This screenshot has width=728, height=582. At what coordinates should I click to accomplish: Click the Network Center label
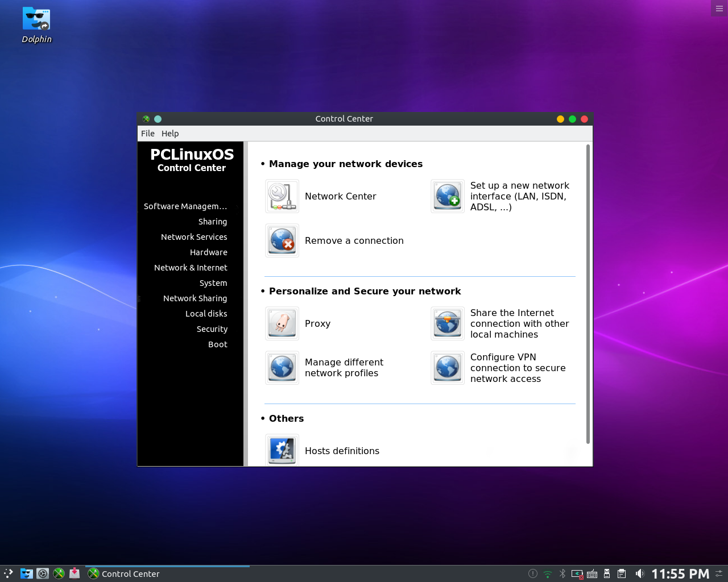click(341, 196)
